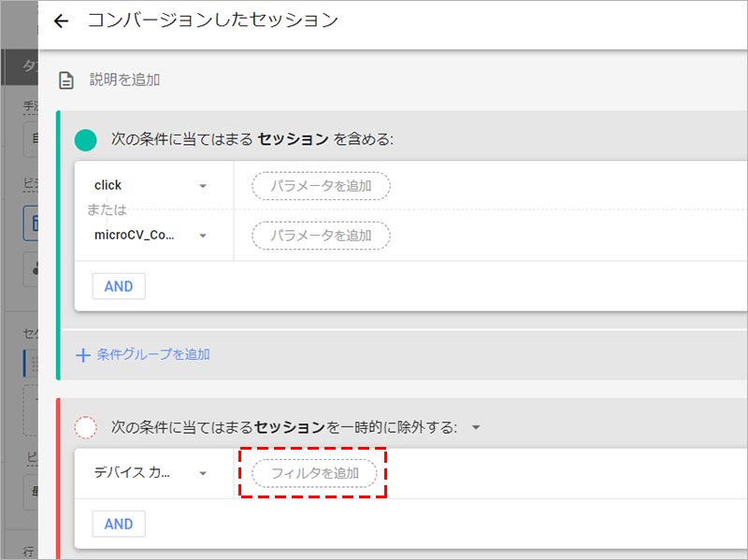Click パラメータを追加 in the microCV_Co... row
748x560 pixels.
click(x=321, y=236)
